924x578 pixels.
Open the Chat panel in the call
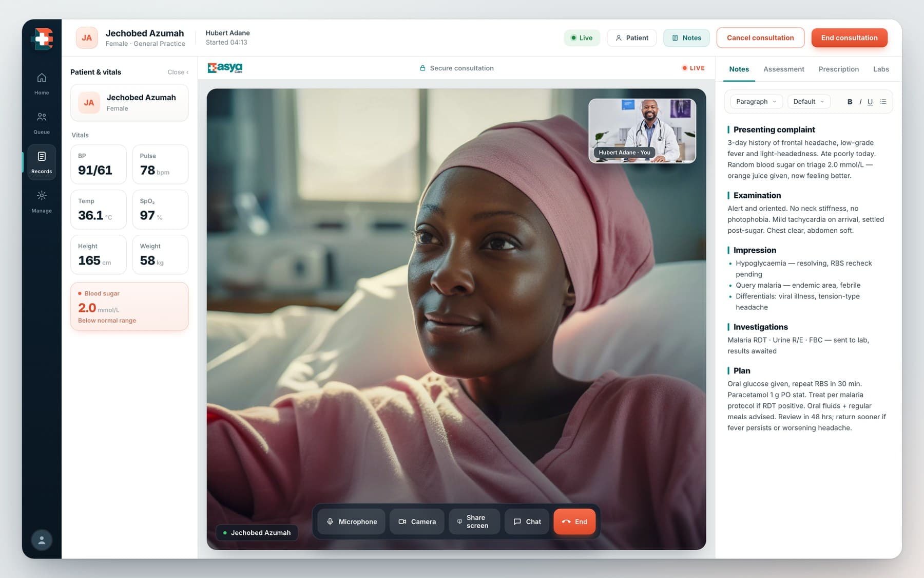pos(527,521)
